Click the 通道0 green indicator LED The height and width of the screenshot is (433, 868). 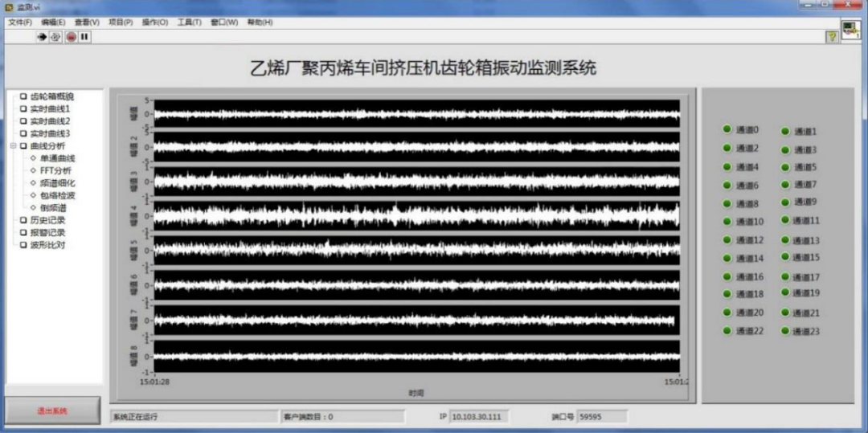(727, 129)
